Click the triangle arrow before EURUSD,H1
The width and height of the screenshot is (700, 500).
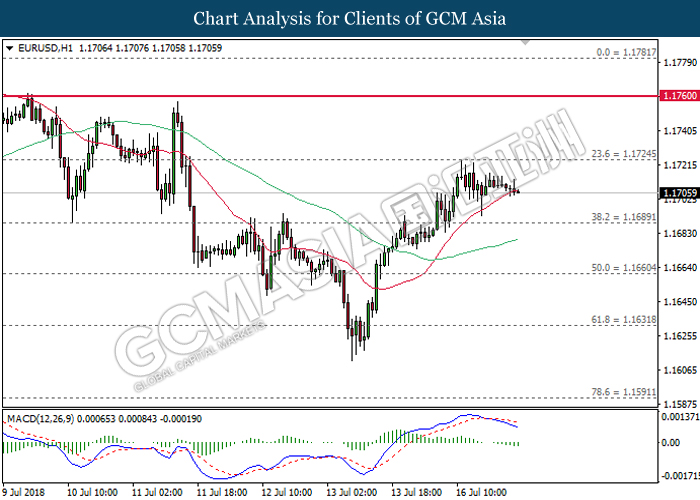[10, 48]
